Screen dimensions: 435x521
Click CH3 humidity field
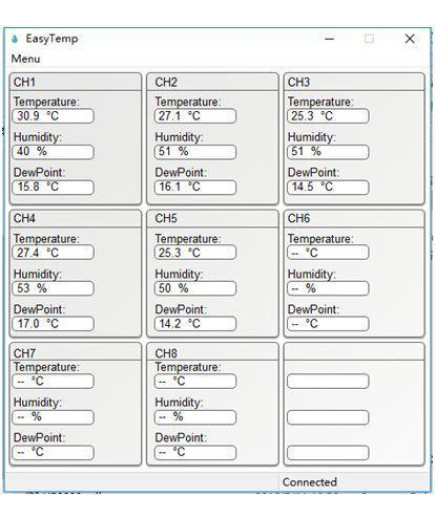328,152
